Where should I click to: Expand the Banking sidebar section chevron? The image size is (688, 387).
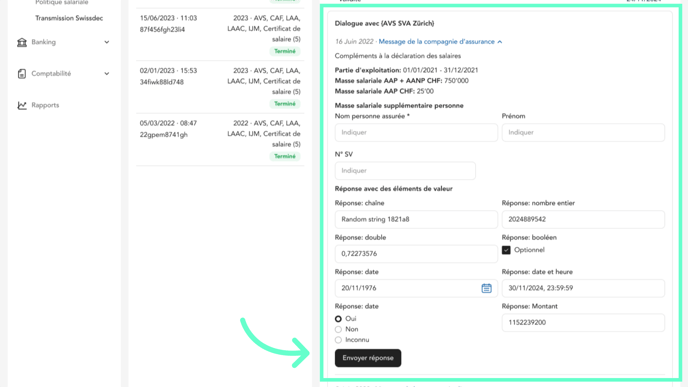point(107,42)
